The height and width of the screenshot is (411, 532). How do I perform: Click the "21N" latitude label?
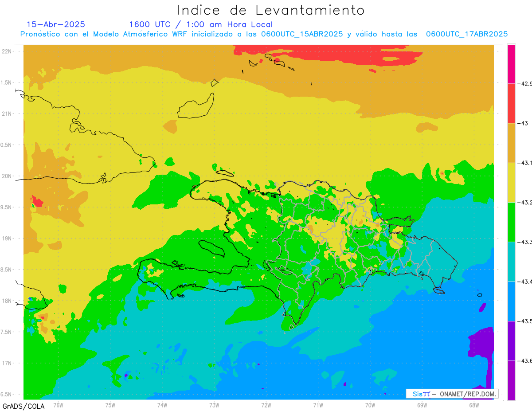pos(7,114)
